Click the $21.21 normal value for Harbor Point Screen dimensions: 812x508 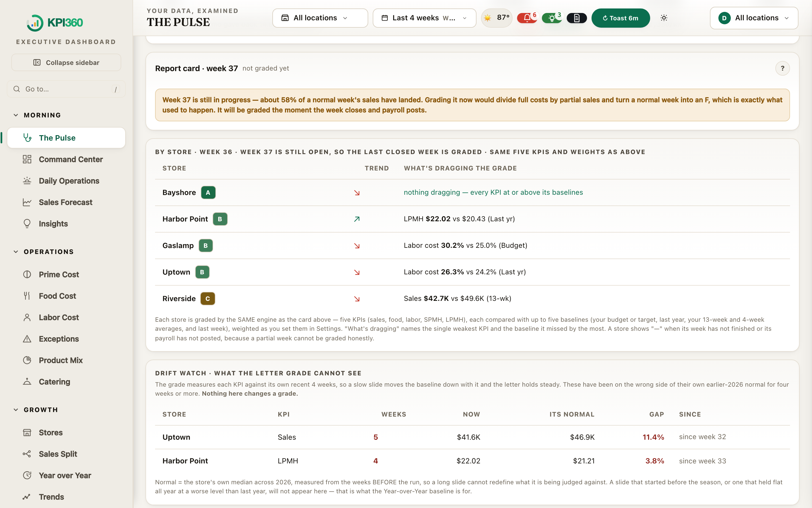(584, 461)
